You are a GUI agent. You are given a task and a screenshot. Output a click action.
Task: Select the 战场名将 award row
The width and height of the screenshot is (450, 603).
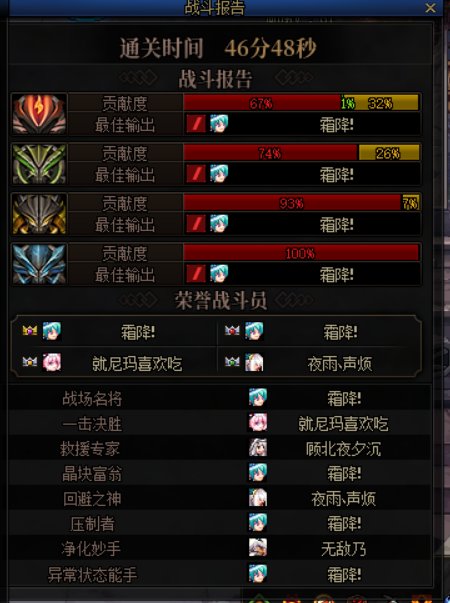tap(219, 398)
